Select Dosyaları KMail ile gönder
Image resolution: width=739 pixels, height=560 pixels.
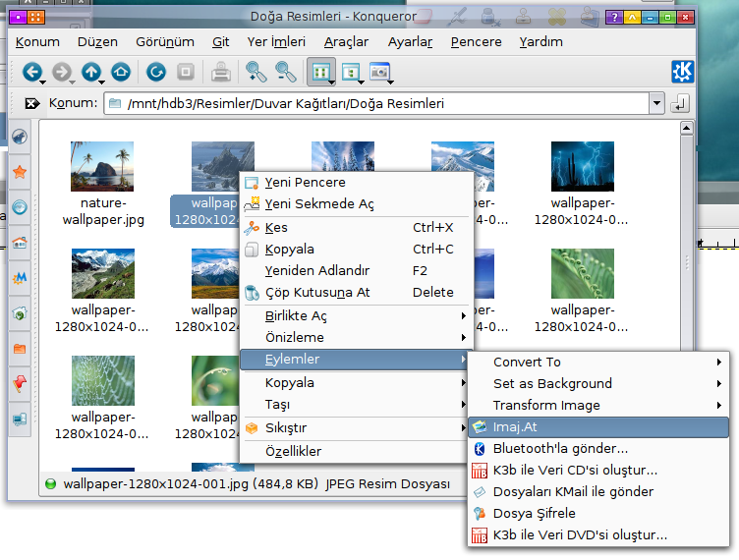(598, 492)
